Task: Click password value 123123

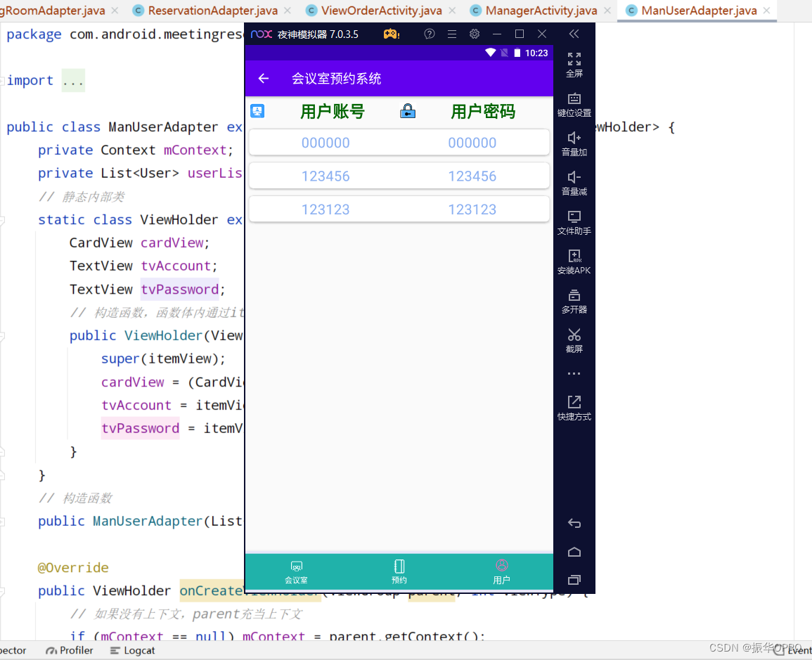Action: tap(472, 209)
